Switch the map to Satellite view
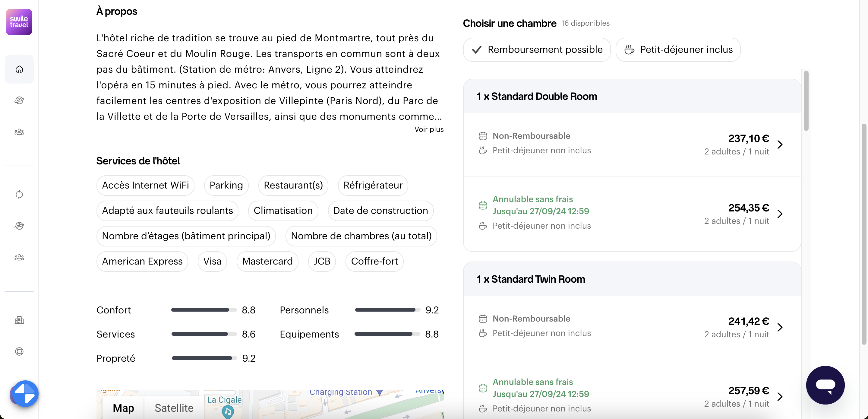 (x=174, y=408)
